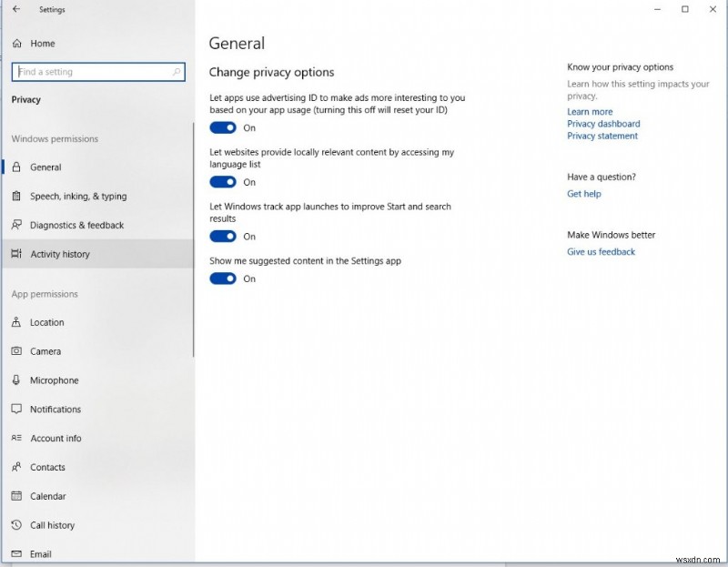Open Notifications privacy settings

pyautogui.click(x=55, y=409)
